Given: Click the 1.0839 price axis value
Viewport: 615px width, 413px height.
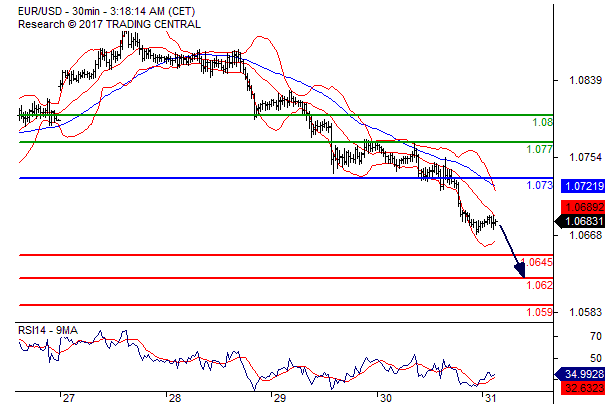Looking at the screenshot, I should point(586,80).
